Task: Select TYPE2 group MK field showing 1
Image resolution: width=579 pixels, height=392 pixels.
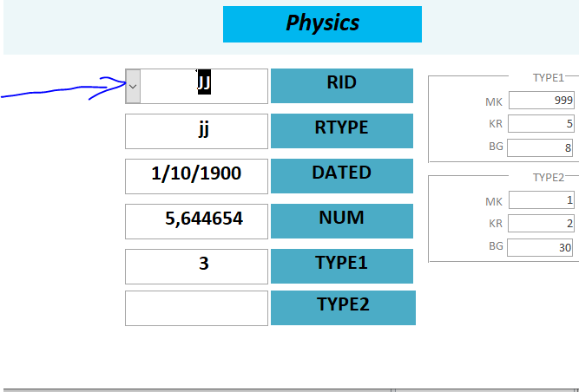Action: (x=542, y=199)
